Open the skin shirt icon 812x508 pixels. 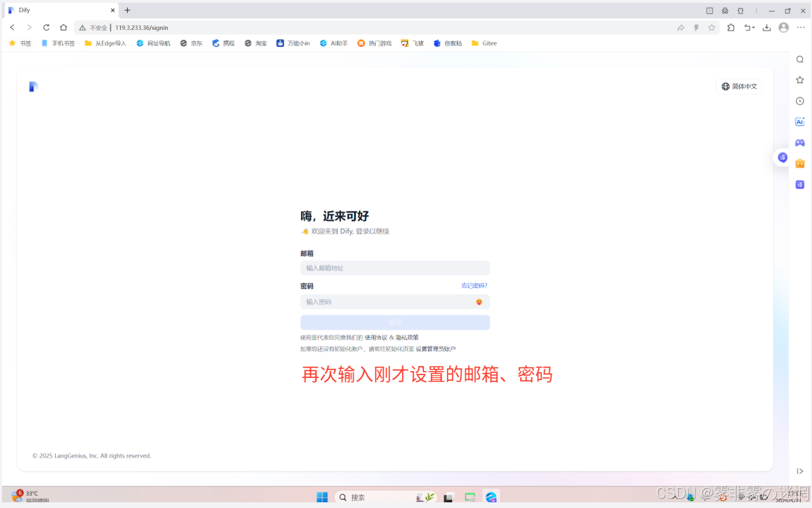740,10
